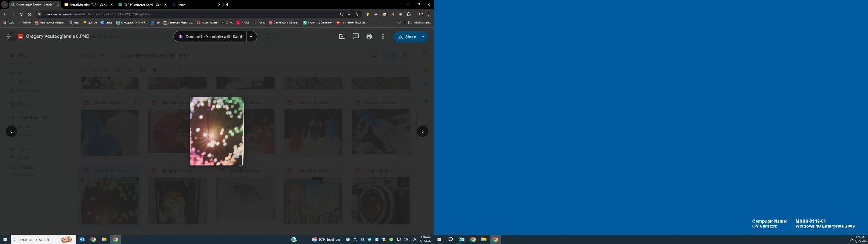
Task: Click the previewed bokeh lights image
Action: [x=217, y=131]
